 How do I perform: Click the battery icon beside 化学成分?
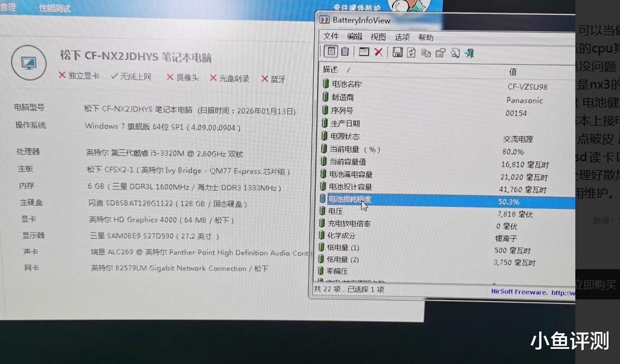321,235
